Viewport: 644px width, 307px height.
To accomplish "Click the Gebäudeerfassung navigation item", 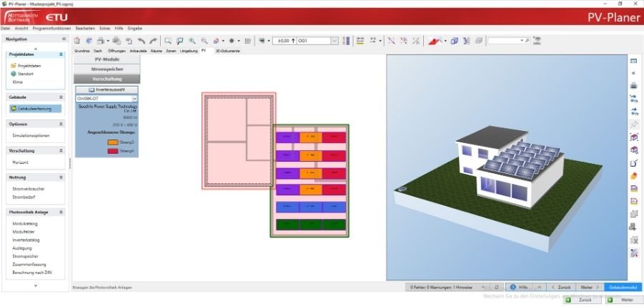I will (30, 109).
